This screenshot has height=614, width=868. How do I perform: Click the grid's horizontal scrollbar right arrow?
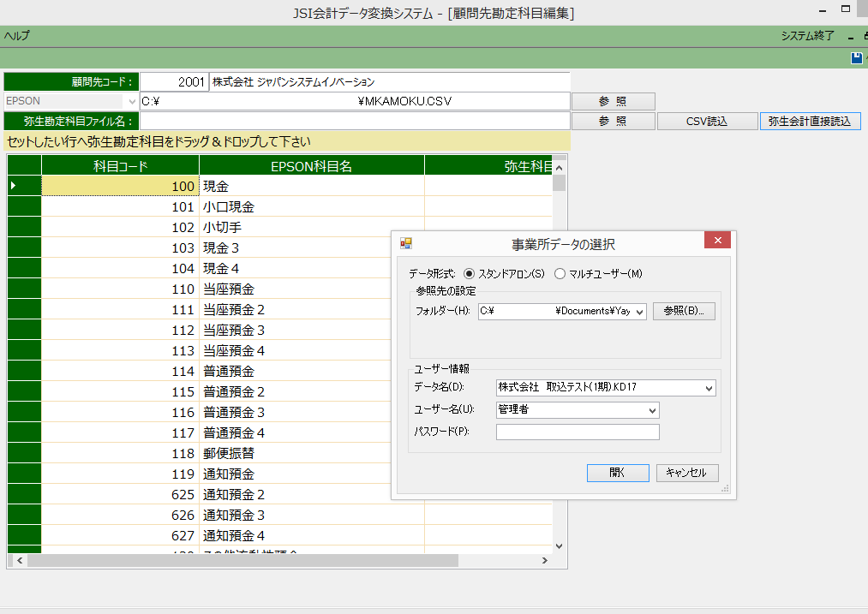(x=543, y=560)
